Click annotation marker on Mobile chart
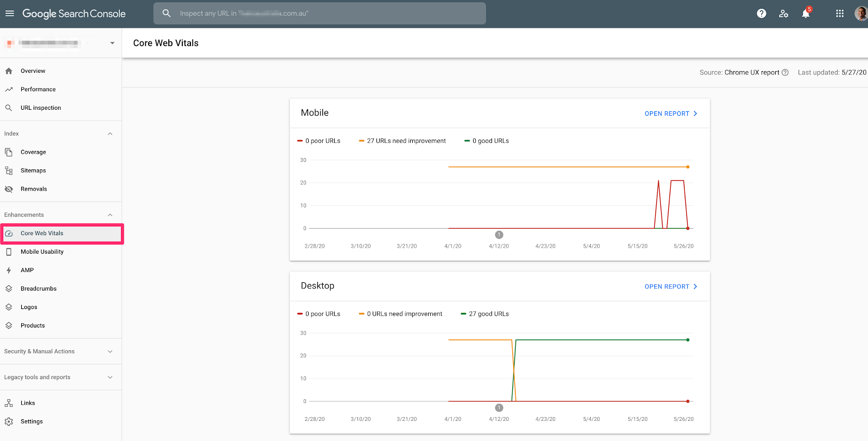This screenshot has width=868, height=441. point(499,235)
